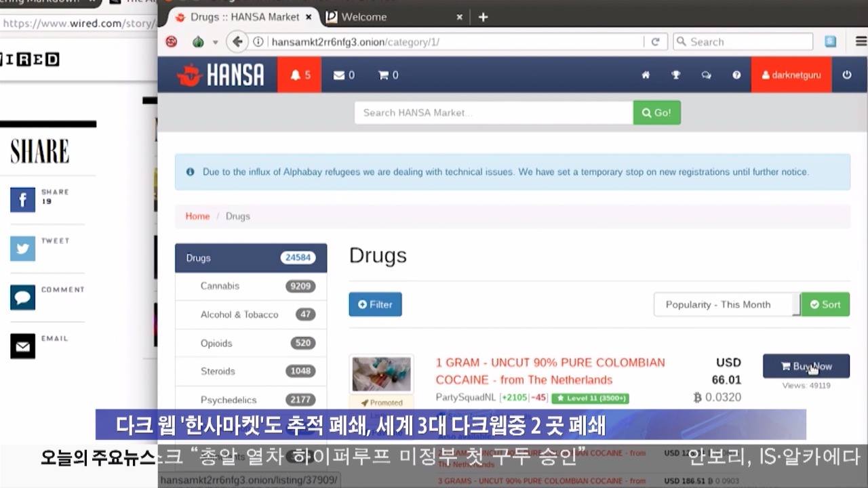Click the Twitter tweet icon in Wired window
Screen dimensions: 868x488
click(22, 249)
